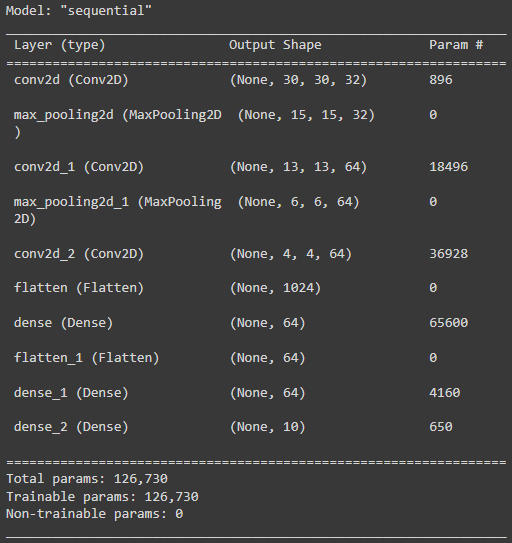Screen dimensions: 512x543
Task: Click the param count '650'
Action: coord(441,427)
